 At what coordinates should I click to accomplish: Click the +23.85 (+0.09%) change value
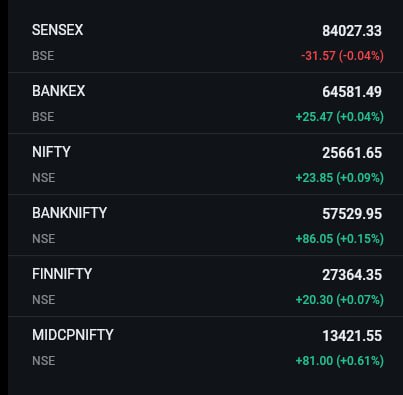click(x=340, y=178)
